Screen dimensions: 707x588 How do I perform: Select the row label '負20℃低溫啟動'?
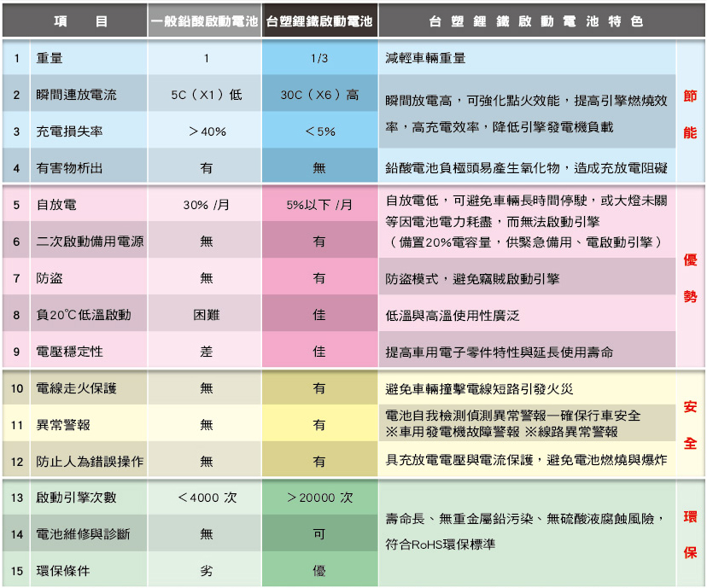(x=84, y=315)
